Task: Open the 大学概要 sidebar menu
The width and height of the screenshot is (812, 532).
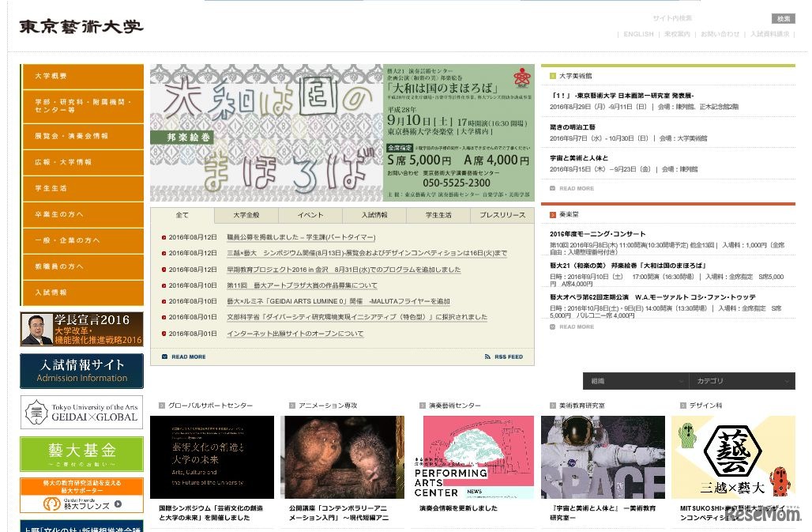Action: pos(83,76)
